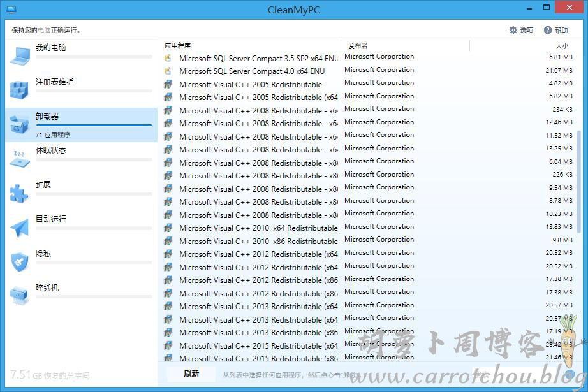Image resolution: width=588 pixels, height=392 pixels.
Task: Open 选项 via the gear icon
Action: click(x=513, y=30)
